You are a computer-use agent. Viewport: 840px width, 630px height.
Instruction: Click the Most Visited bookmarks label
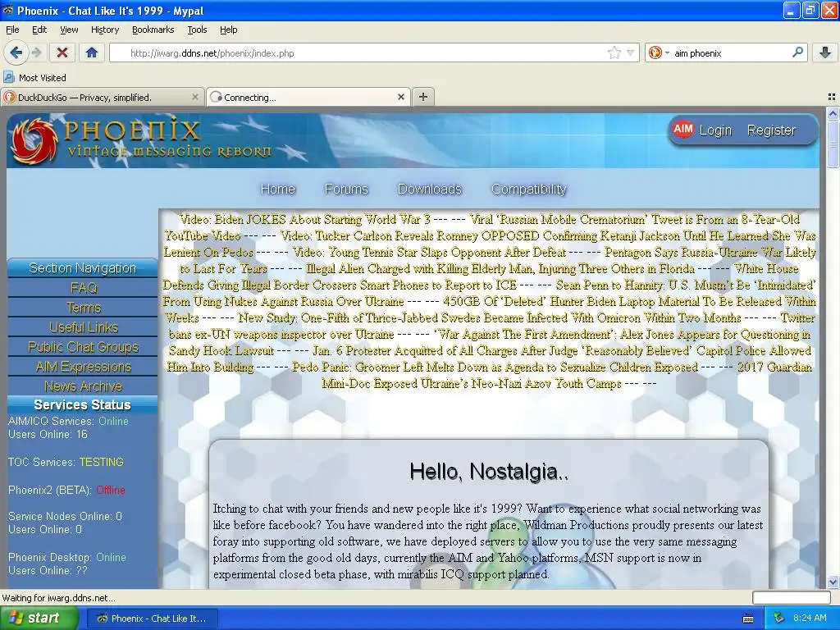[x=43, y=78]
